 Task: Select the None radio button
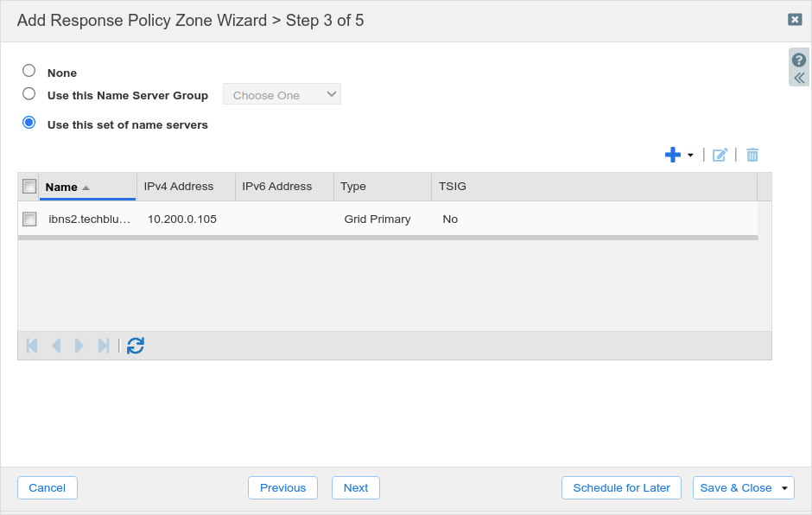29,71
